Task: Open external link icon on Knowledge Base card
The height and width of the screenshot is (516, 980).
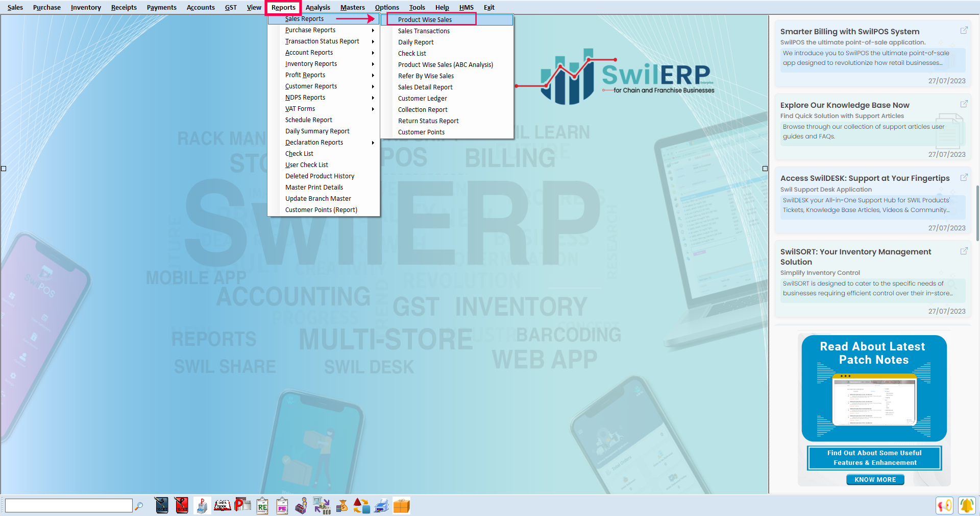Action: pos(964,104)
